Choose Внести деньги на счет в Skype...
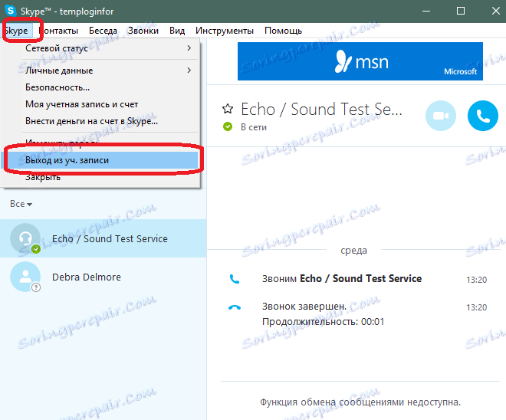Image resolution: width=506 pixels, height=420 pixels. [x=100, y=121]
